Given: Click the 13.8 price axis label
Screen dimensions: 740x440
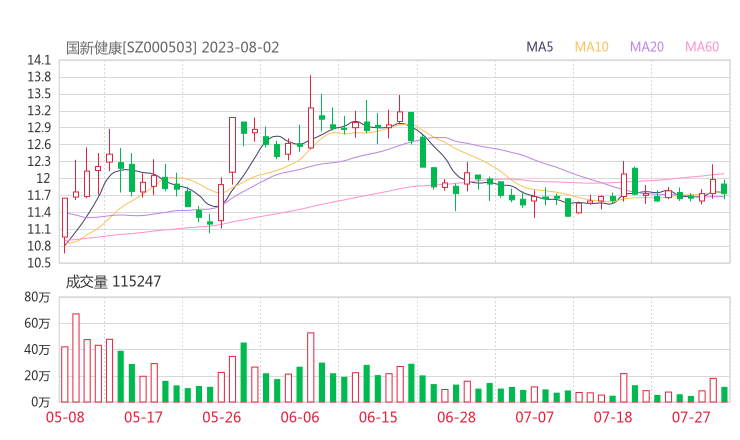Looking at the screenshot, I should [39, 77].
